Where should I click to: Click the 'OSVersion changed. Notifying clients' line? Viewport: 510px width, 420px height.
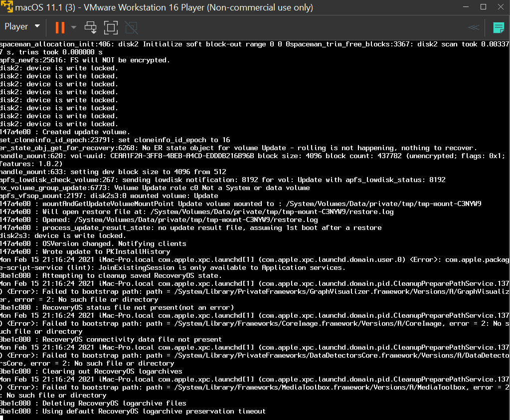pos(93,243)
